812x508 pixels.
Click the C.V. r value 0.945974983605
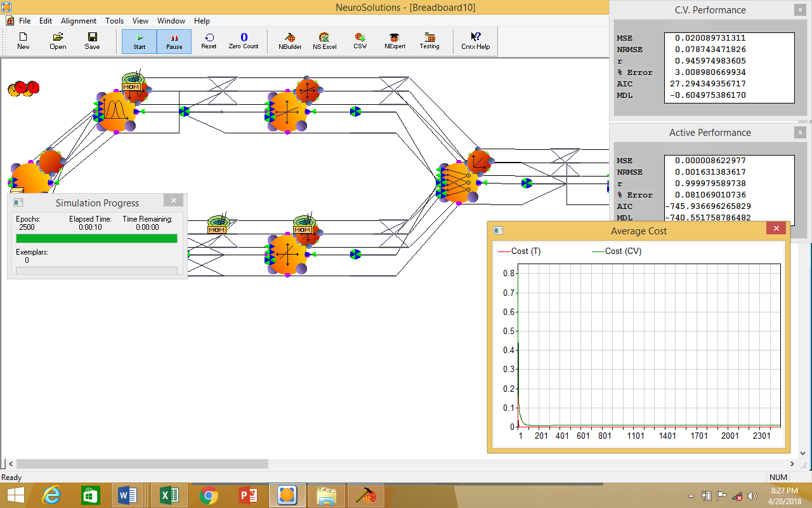pyautogui.click(x=710, y=61)
